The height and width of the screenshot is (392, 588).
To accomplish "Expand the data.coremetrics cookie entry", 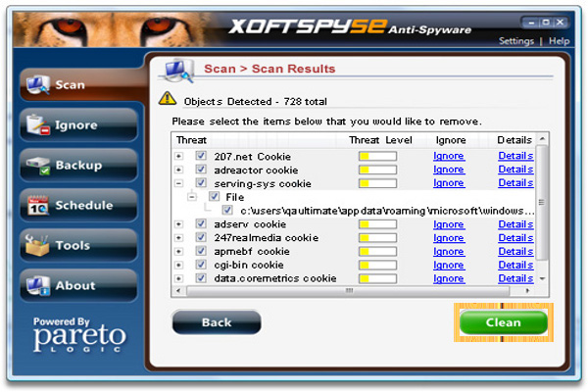I will (179, 278).
